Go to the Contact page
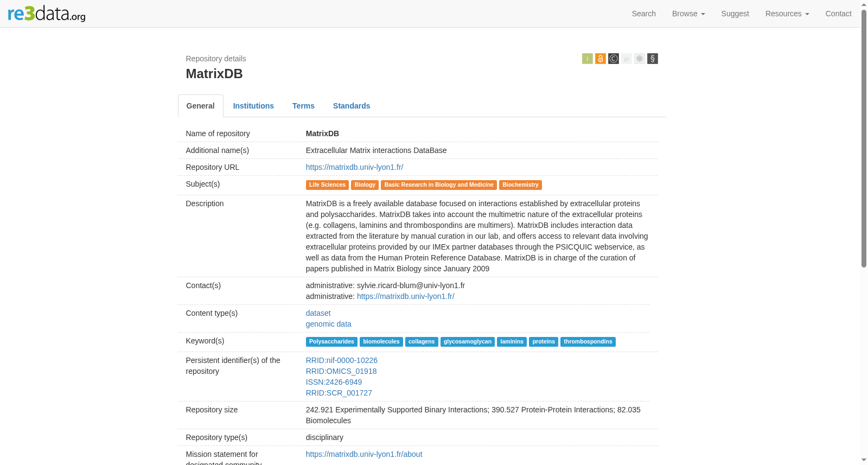 (838, 14)
